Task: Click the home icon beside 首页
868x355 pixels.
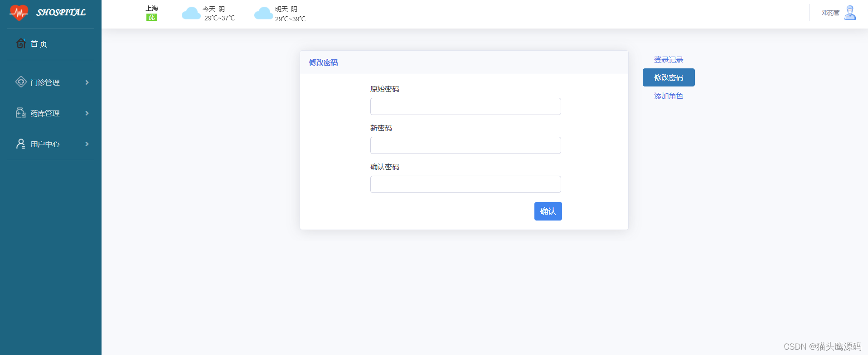Action: coord(21,43)
